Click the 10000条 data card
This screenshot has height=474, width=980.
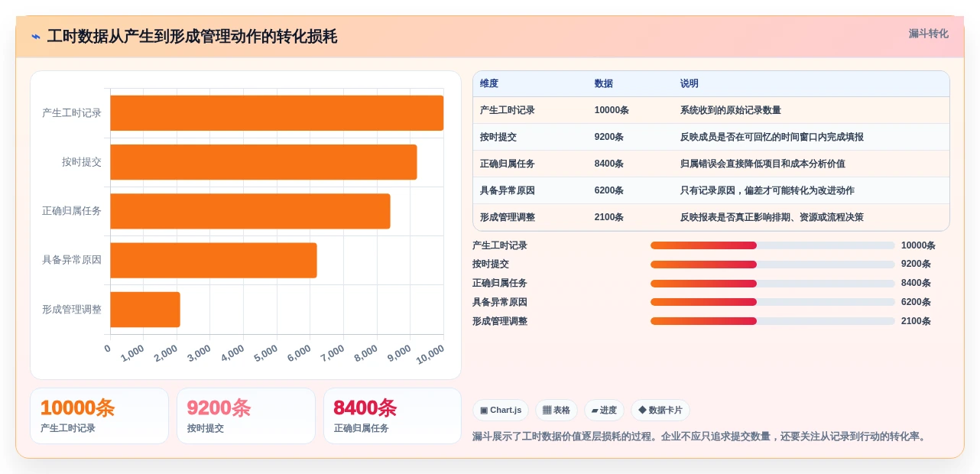[99, 416]
